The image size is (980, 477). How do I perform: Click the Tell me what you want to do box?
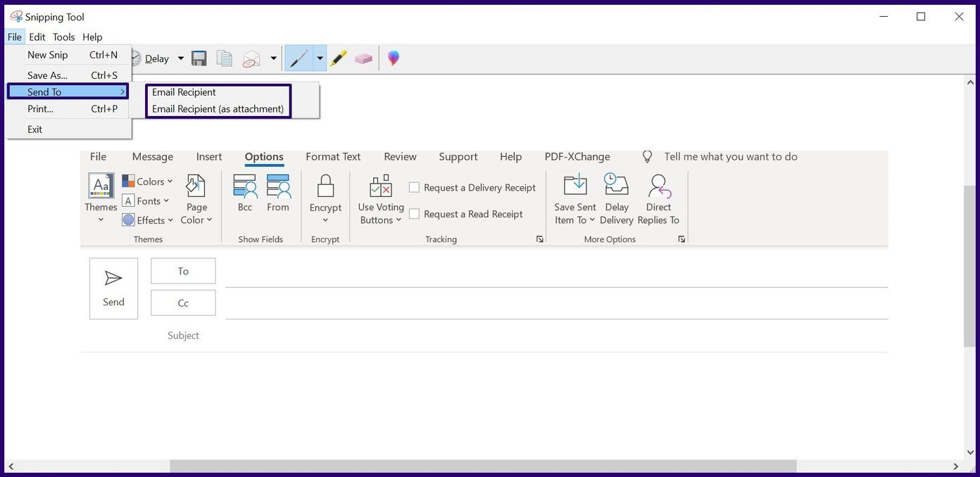click(731, 157)
